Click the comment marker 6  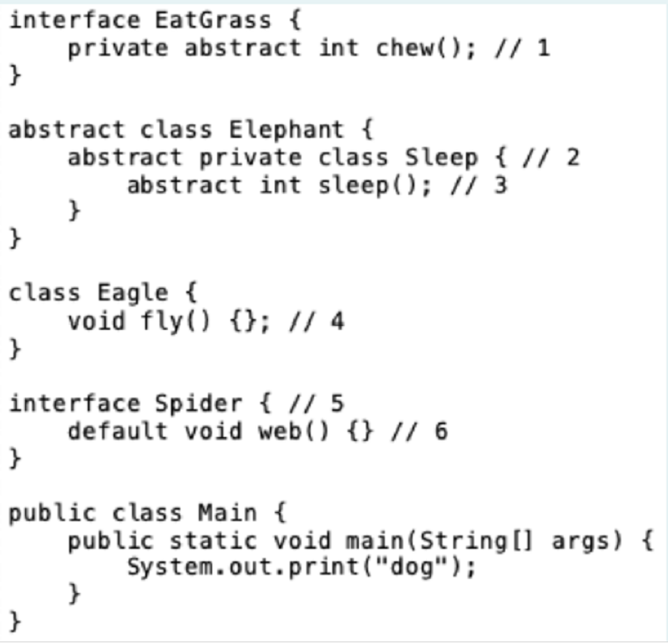(420, 430)
